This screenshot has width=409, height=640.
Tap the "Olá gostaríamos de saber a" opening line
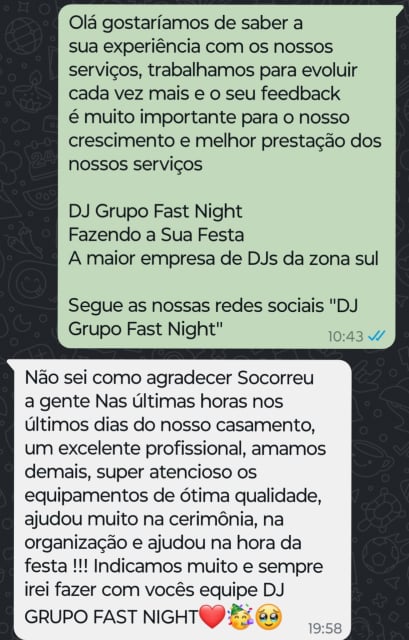[x=185, y=23]
